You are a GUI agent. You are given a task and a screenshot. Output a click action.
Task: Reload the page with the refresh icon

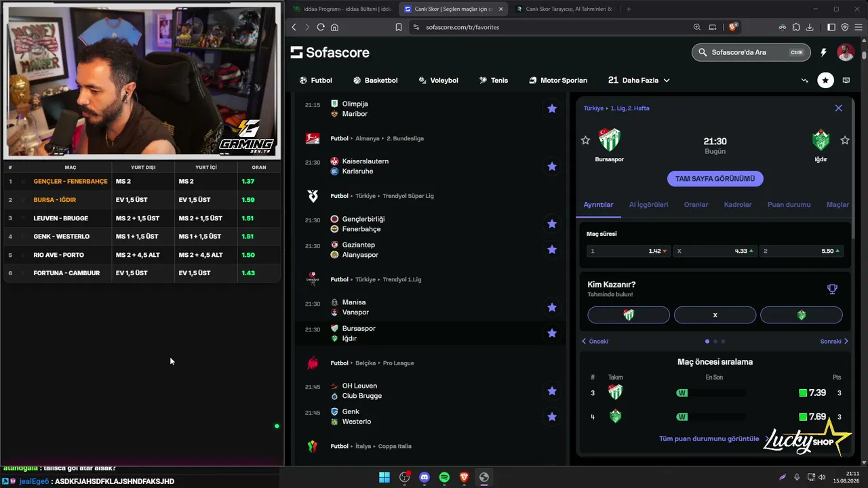(x=321, y=27)
